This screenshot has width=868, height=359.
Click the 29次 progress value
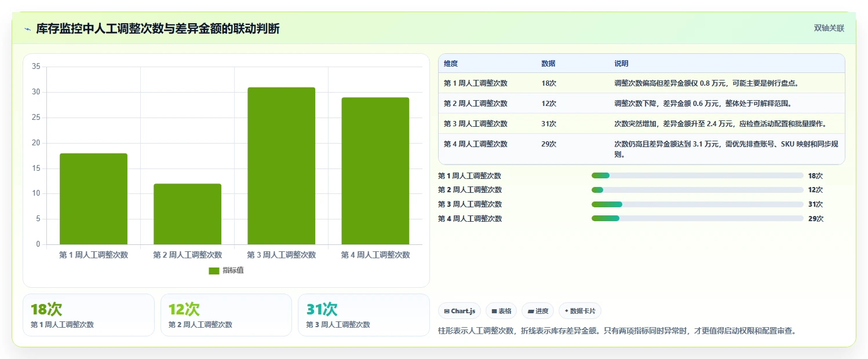tap(815, 219)
